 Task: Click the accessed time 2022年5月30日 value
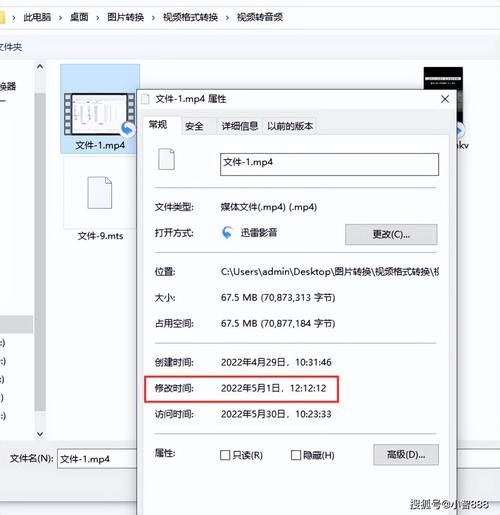pyautogui.click(x=276, y=414)
